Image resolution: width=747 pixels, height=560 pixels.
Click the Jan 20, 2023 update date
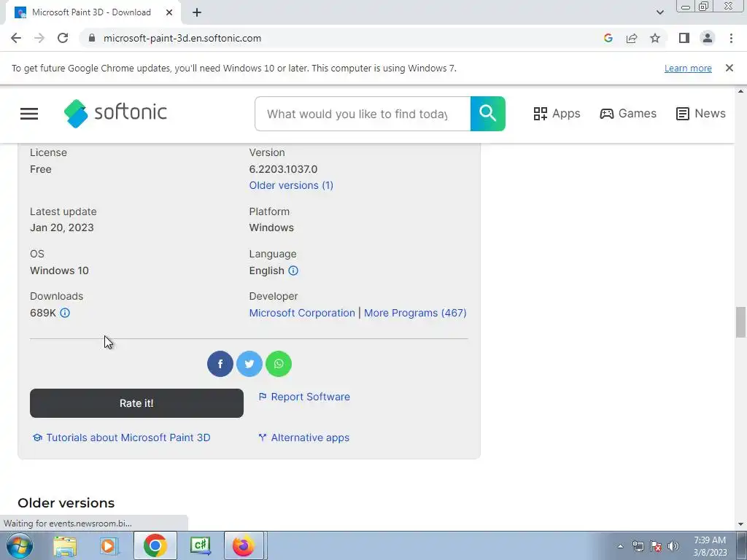[62, 227]
